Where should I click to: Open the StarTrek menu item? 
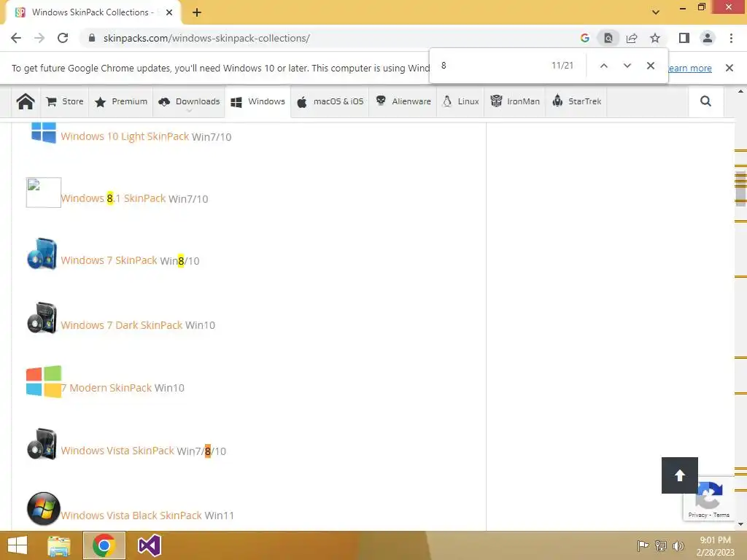coord(576,101)
